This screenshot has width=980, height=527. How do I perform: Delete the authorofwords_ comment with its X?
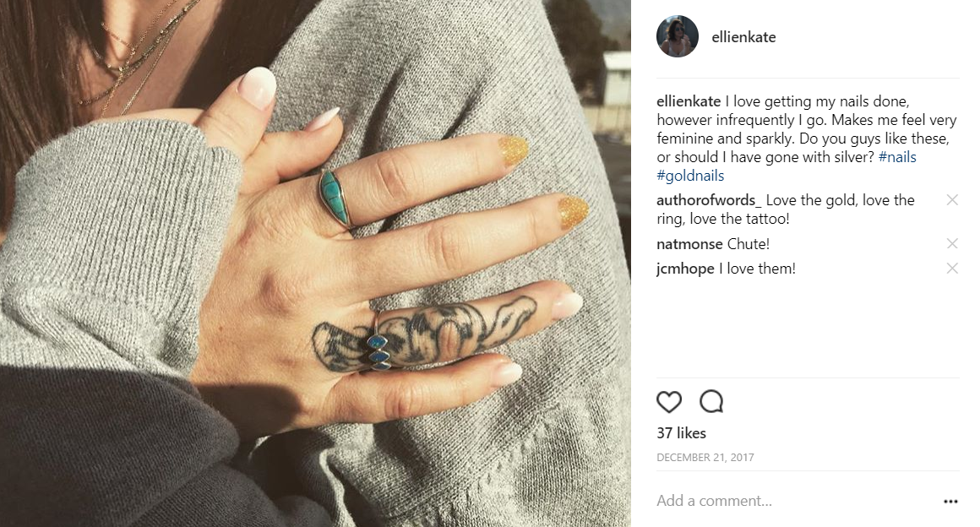click(952, 200)
